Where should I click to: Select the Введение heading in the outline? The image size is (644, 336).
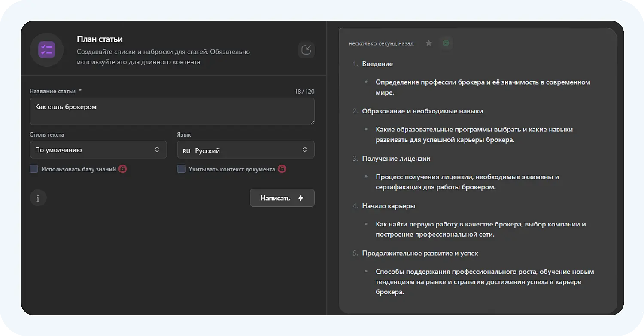click(x=377, y=64)
